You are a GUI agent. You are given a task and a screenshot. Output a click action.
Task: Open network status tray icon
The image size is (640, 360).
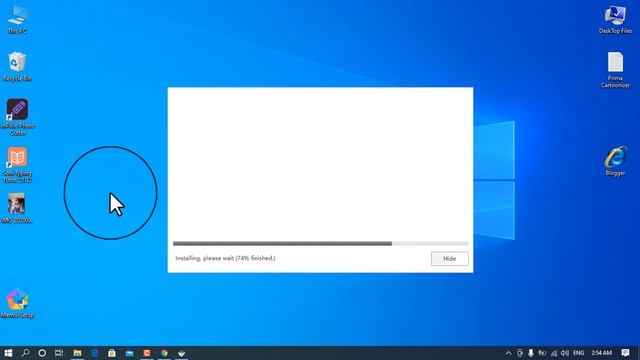554,353
